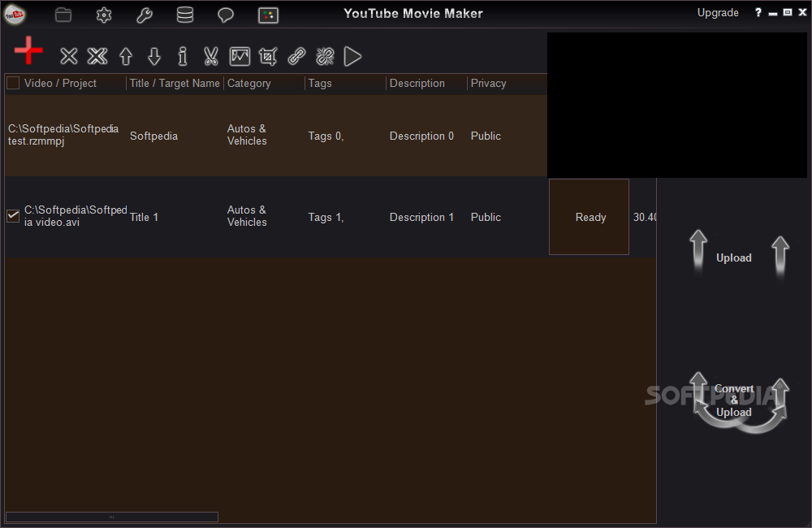This screenshot has height=528, width=812.
Task: Click the scissors cut icon
Action: 211,56
